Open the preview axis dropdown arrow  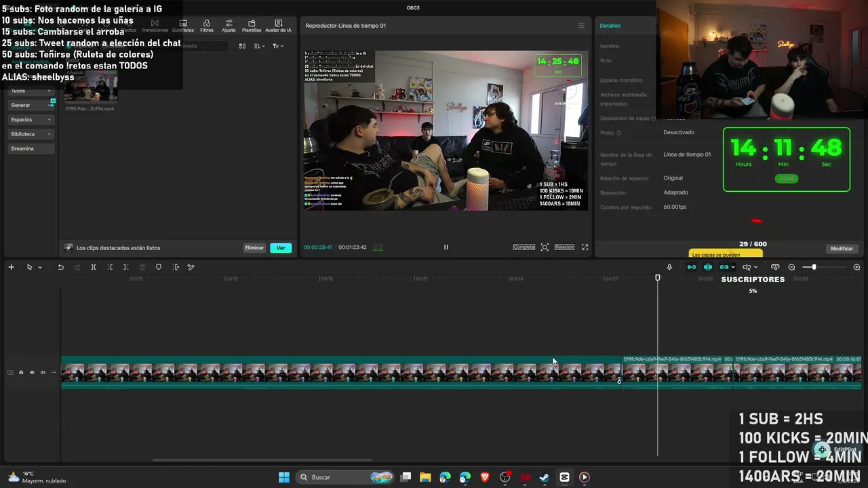tap(755, 268)
